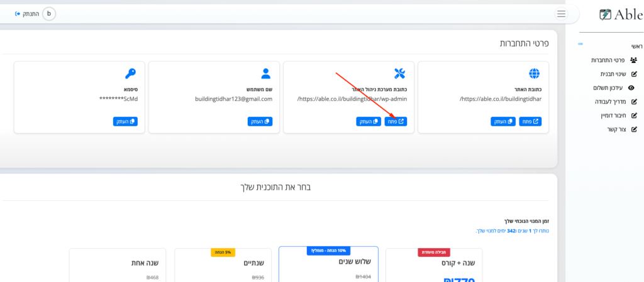Open שינוי תבנית sidebar item

[x=619, y=74]
